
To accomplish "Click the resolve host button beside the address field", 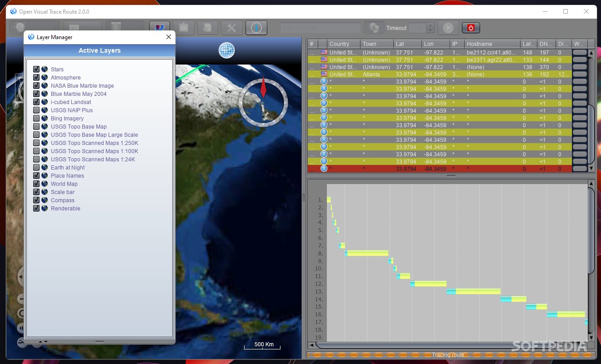I will click(374, 28).
